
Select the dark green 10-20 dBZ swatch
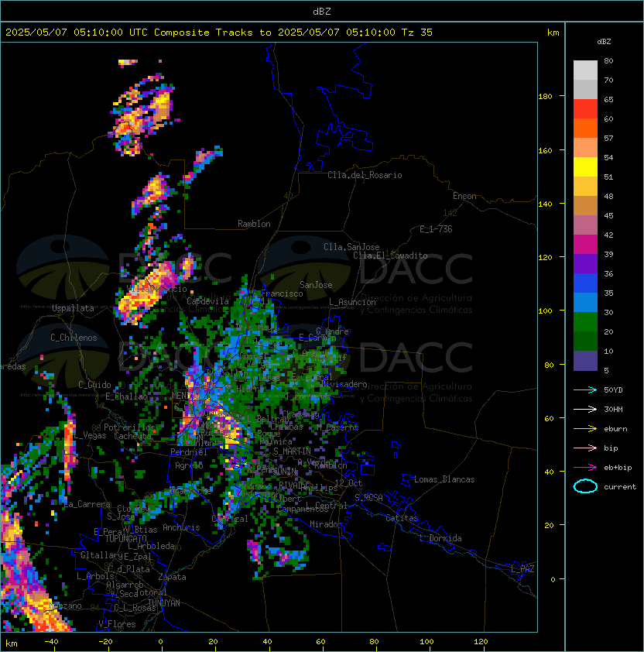tap(585, 341)
